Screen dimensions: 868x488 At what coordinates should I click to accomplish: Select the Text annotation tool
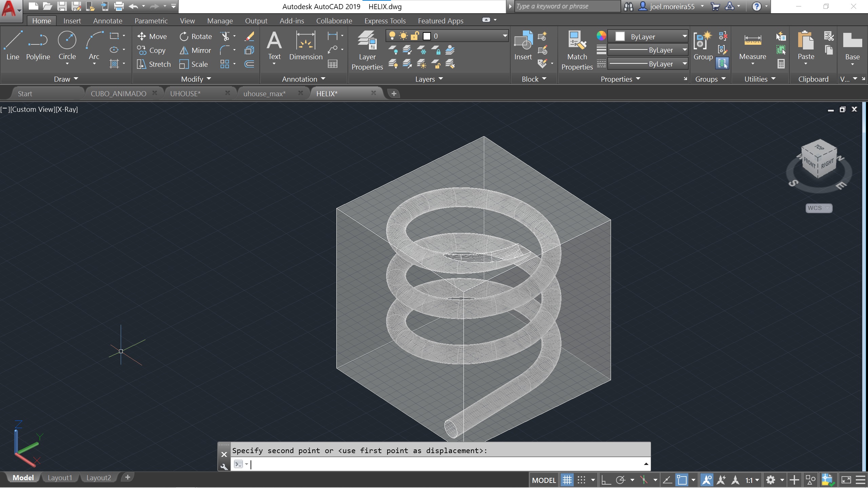coord(274,45)
